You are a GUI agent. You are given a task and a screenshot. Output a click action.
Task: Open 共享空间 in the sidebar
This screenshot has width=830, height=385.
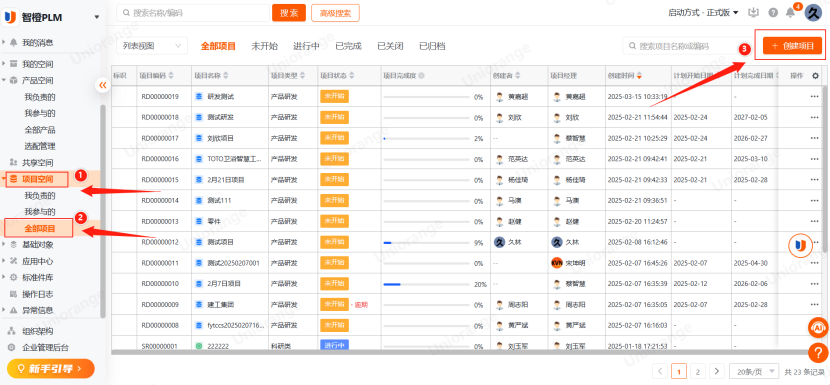[37, 163]
